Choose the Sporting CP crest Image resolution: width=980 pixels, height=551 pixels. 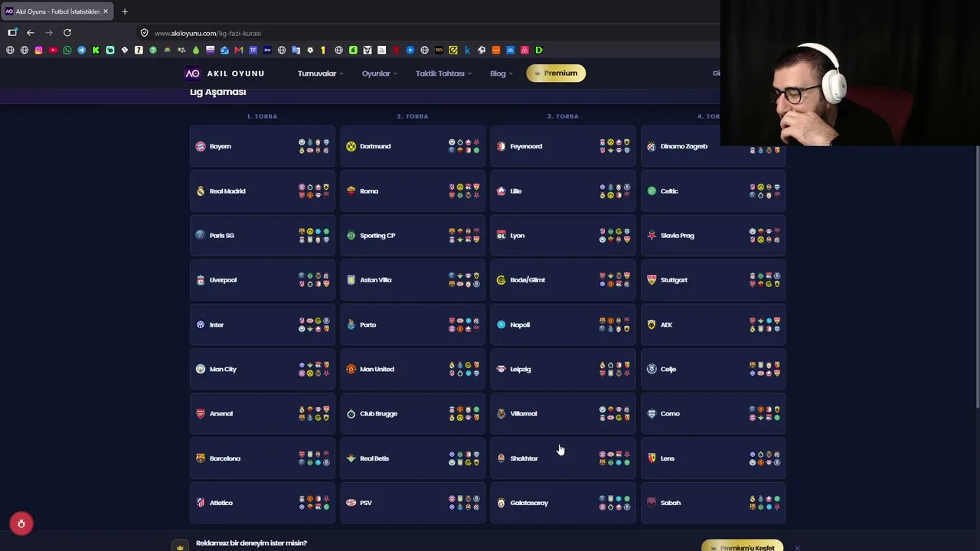tap(351, 236)
